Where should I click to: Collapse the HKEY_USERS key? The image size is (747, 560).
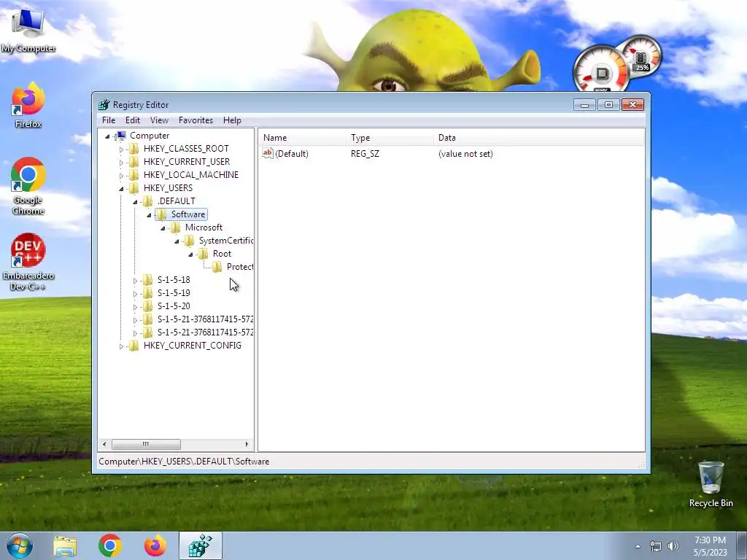pyautogui.click(x=121, y=189)
